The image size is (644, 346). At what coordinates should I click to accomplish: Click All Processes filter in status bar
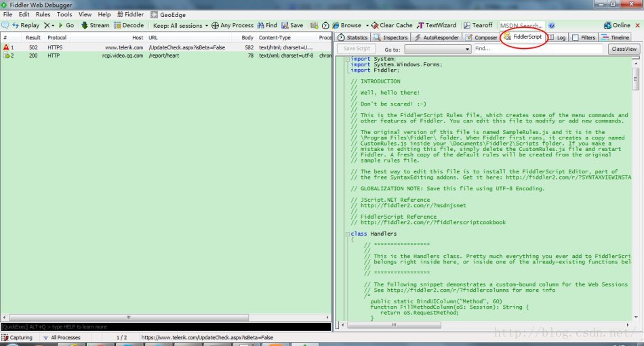pos(62,337)
